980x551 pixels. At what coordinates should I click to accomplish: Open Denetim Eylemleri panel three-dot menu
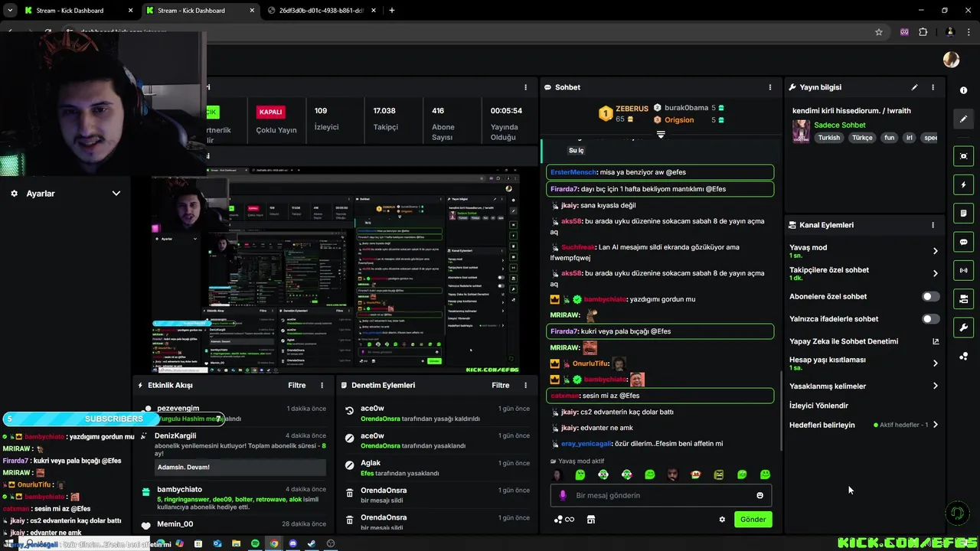click(x=525, y=385)
